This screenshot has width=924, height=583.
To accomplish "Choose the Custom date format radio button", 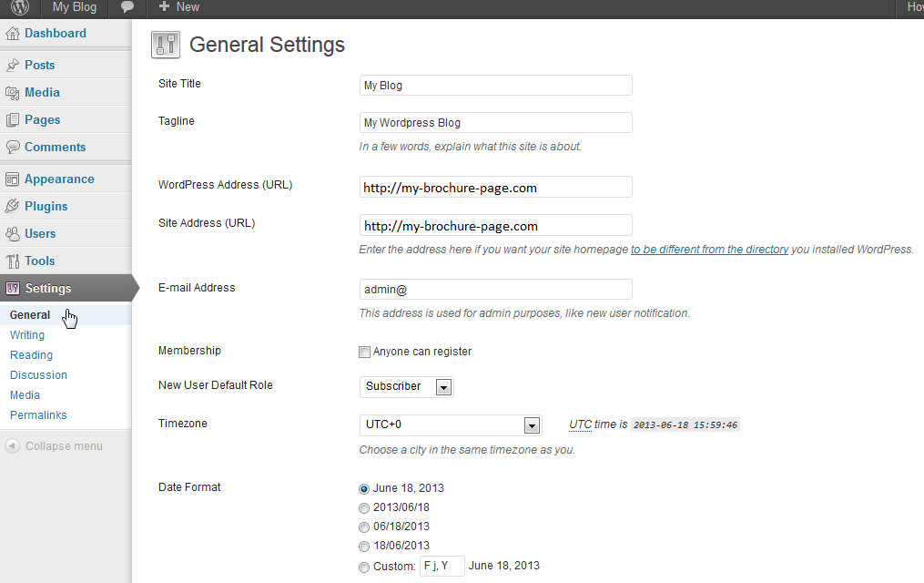I will (x=365, y=567).
